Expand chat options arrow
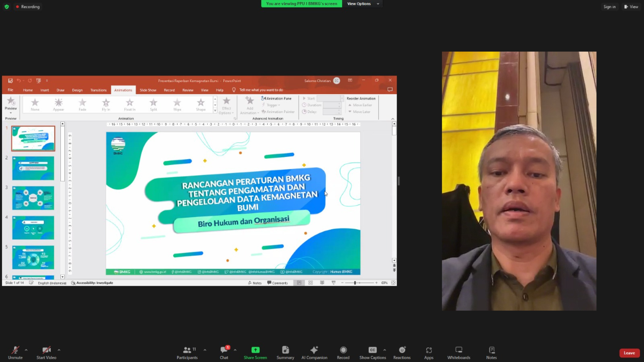The image size is (644, 362). pyautogui.click(x=235, y=350)
